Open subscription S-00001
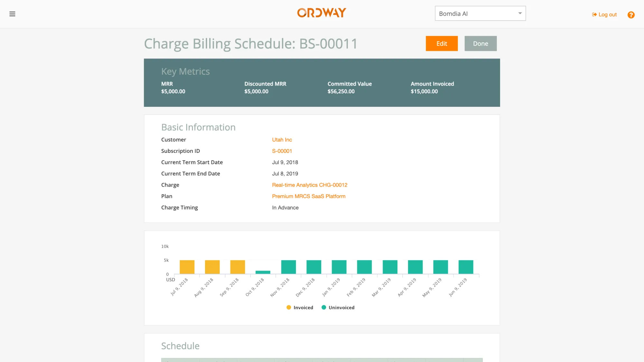The width and height of the screenshot is (644, 362). pos(282,151)
